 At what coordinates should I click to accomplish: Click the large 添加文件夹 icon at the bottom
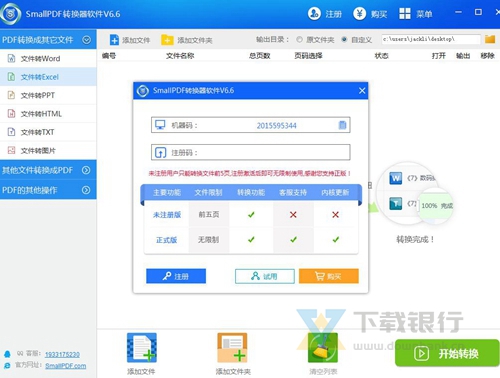pyautogui.click(x=232, y=348)
